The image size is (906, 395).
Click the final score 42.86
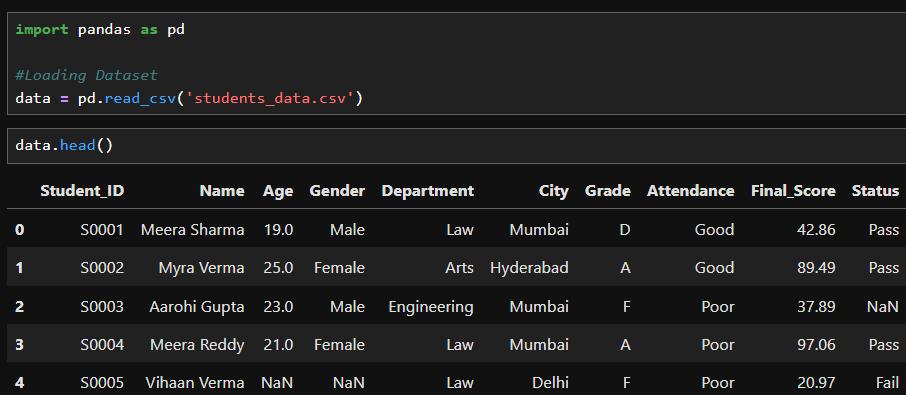pyautogui.click(x=816, y=230)
